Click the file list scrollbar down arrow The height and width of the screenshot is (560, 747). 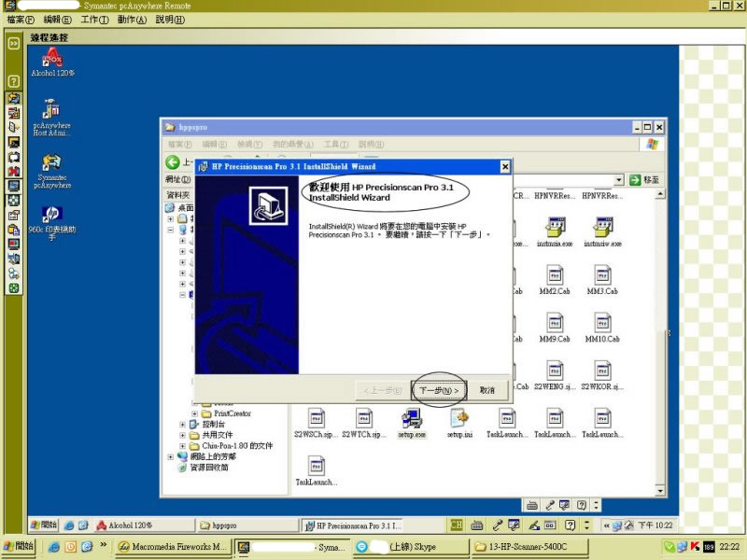[x=660, y=490]
